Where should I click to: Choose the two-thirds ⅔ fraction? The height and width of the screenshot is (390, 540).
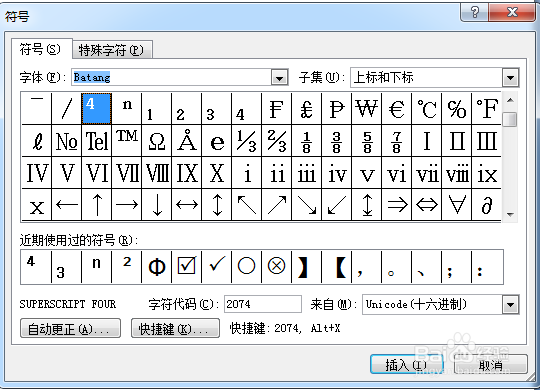[277, 141]
